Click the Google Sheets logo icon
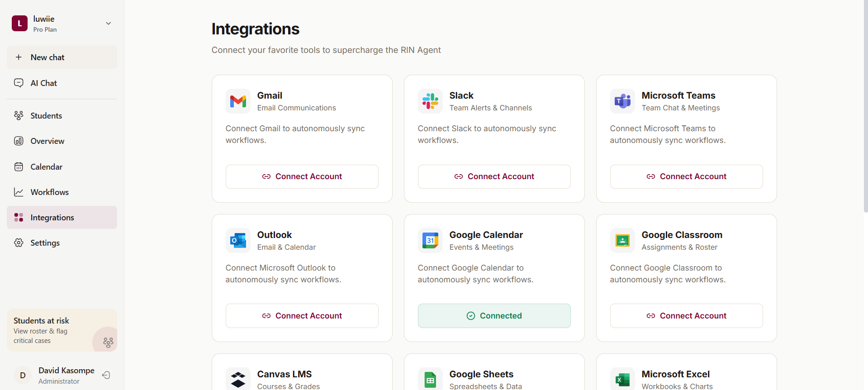Viewport: 868px width, 390px height. (430, 379)
